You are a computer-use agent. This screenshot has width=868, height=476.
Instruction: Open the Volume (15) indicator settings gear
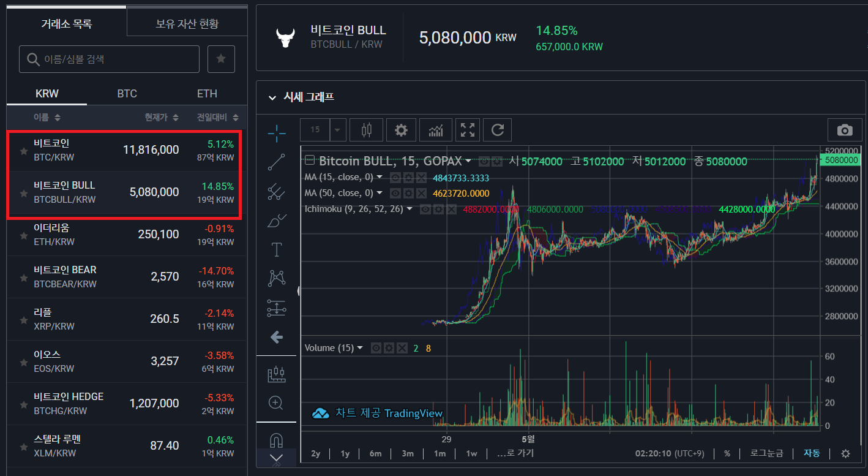389,348
